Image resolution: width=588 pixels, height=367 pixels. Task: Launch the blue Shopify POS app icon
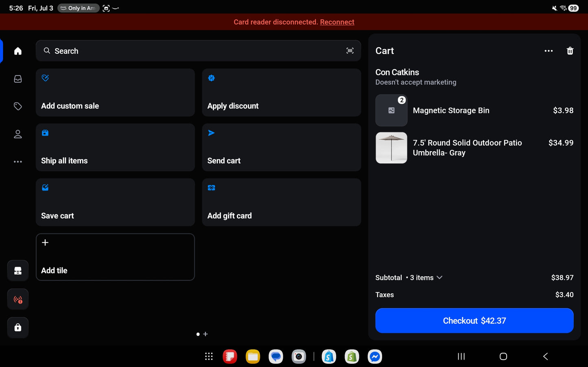tap(329, 356)
